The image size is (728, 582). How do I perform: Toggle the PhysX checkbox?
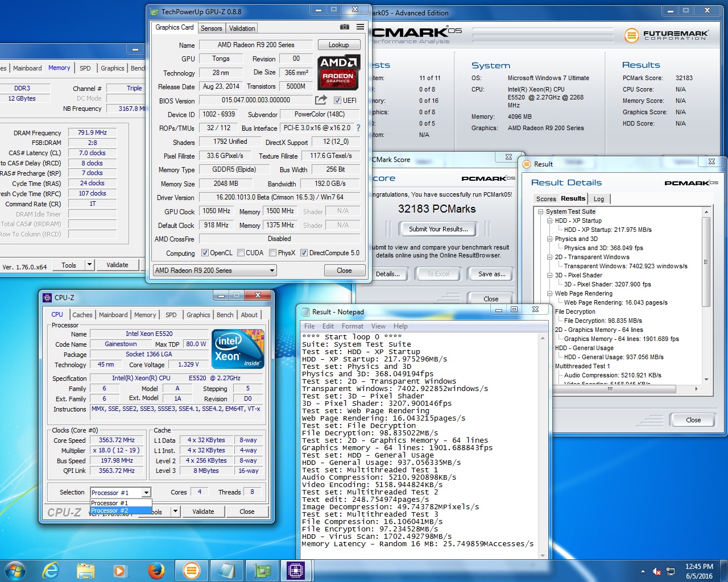tap(272, 253)
